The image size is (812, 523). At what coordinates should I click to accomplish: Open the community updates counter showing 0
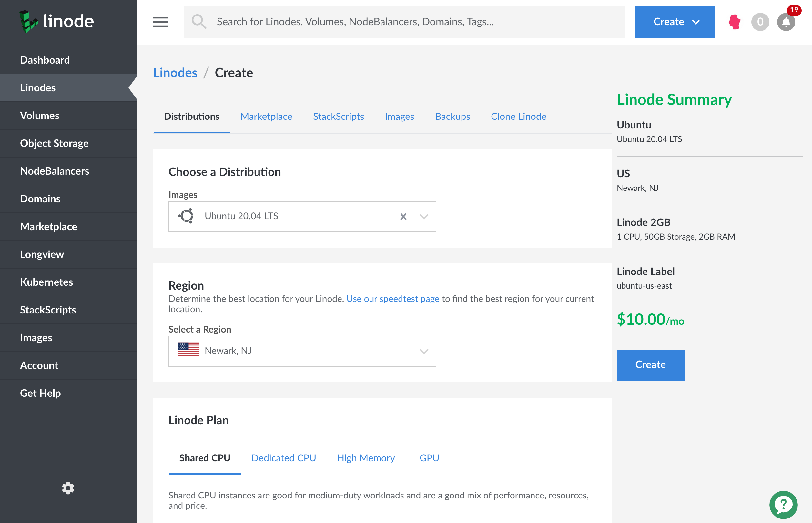pyautogui.click(x=760, y=22)
